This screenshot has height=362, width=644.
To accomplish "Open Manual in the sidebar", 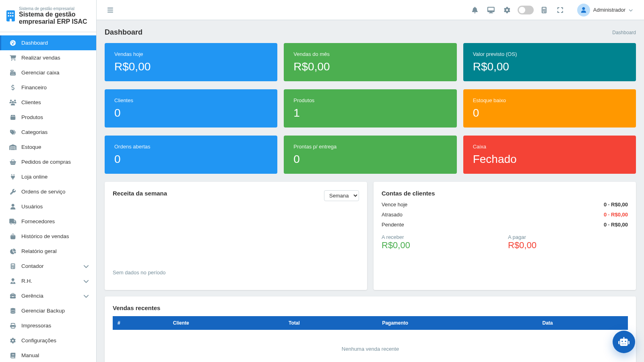I will (x=48, y=355).
